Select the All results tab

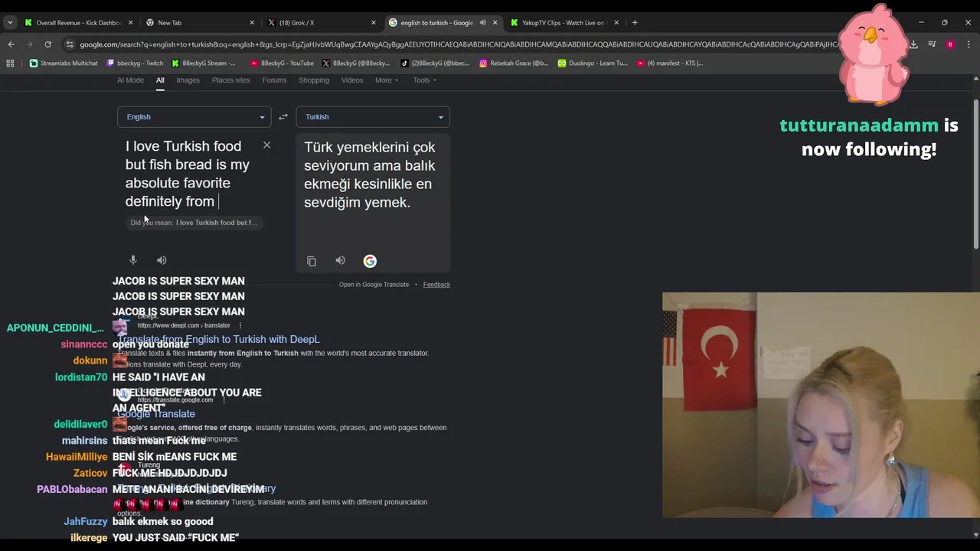[x=160, y=80]
